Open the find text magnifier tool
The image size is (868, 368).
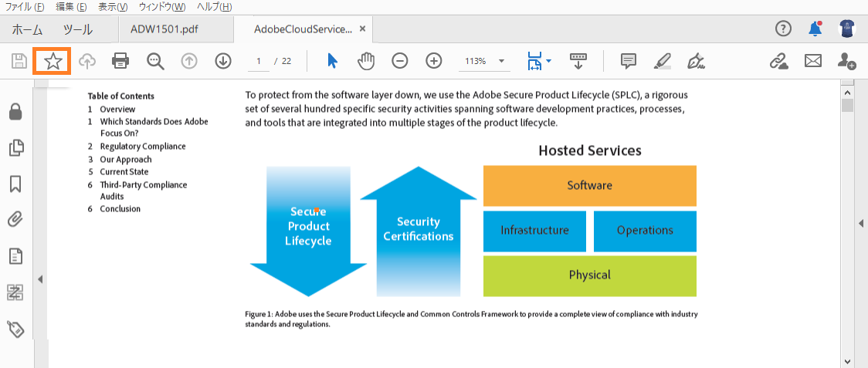155,62
